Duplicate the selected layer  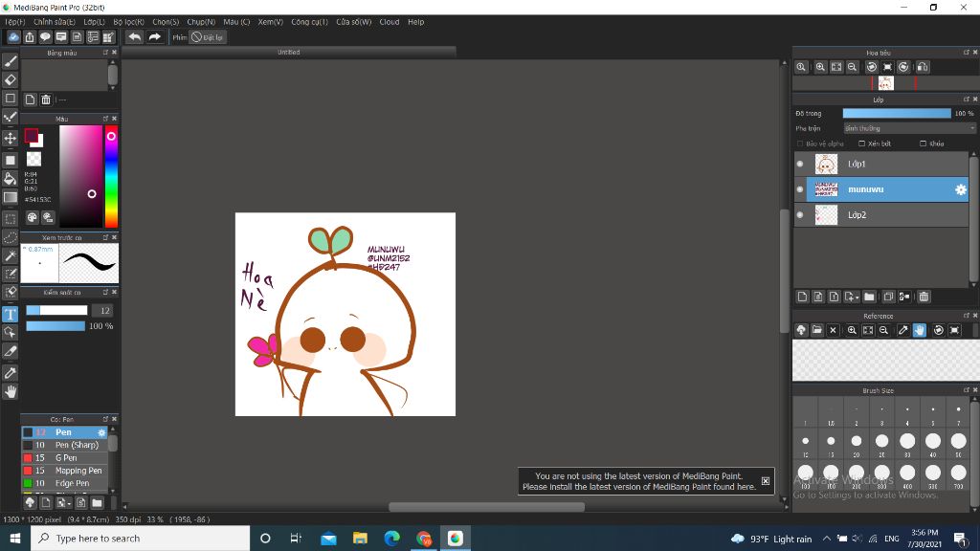pyautogui.click(x=888, y=297)
